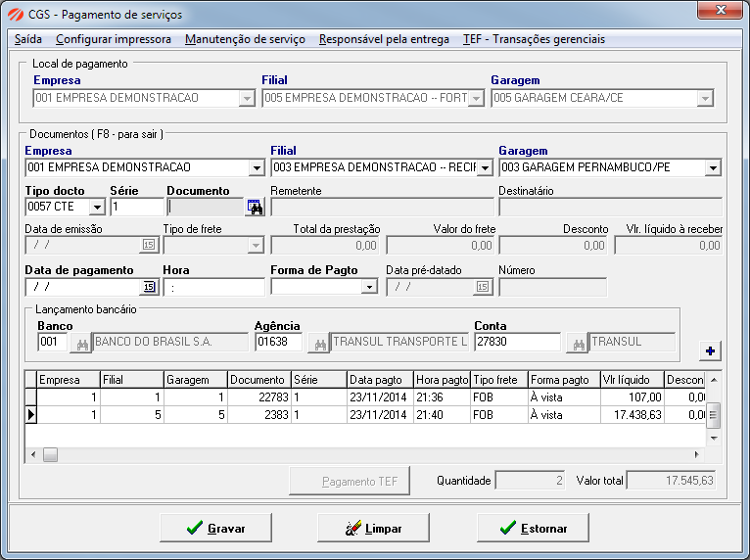Focus the Data de pagamento field
The width and height of the screenshot is (750, 560).
(x=83, y=287)
